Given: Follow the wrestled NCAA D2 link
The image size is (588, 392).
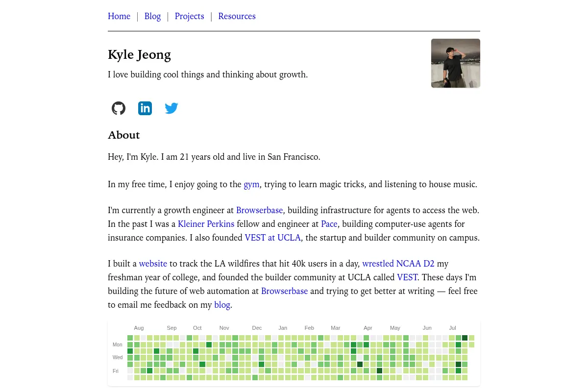Looking at the screenshot, I should tap(398, 264).
